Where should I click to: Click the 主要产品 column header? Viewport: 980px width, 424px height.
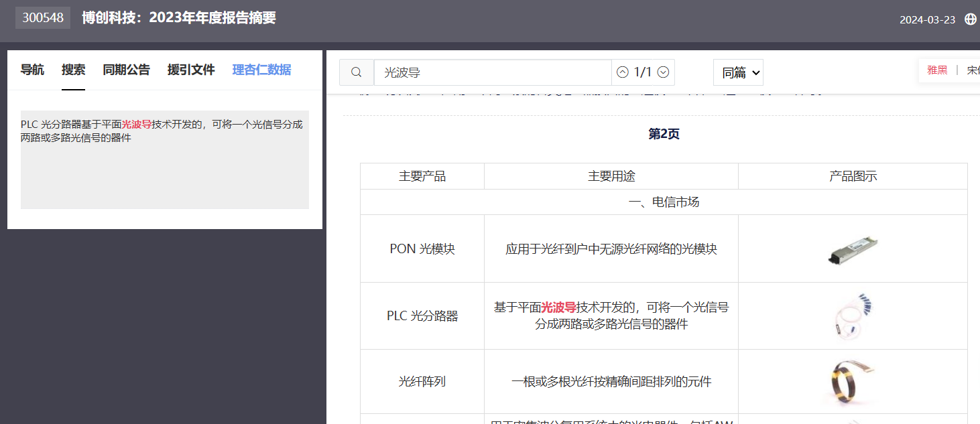pyautogui.click(x=422, y=176)
